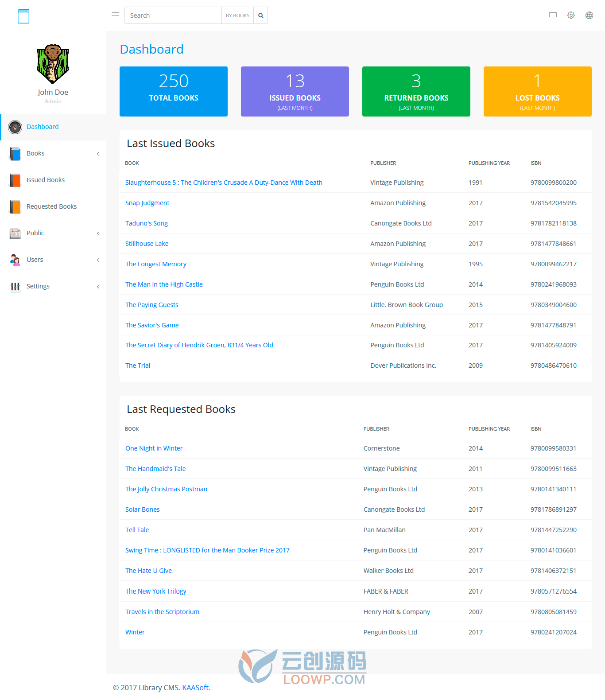Click the 250 Total Books card
This screenshot has height=700, width=605.
174,91
